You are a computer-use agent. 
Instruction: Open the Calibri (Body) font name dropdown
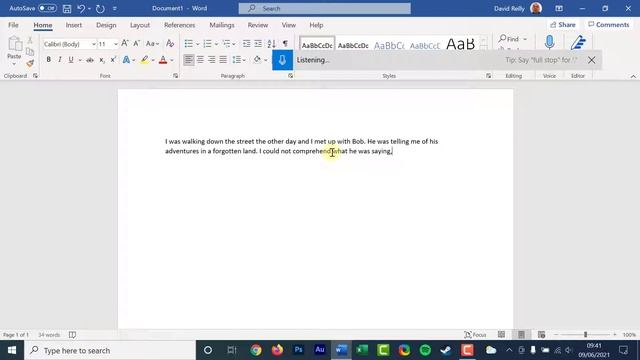click(93, 44)
